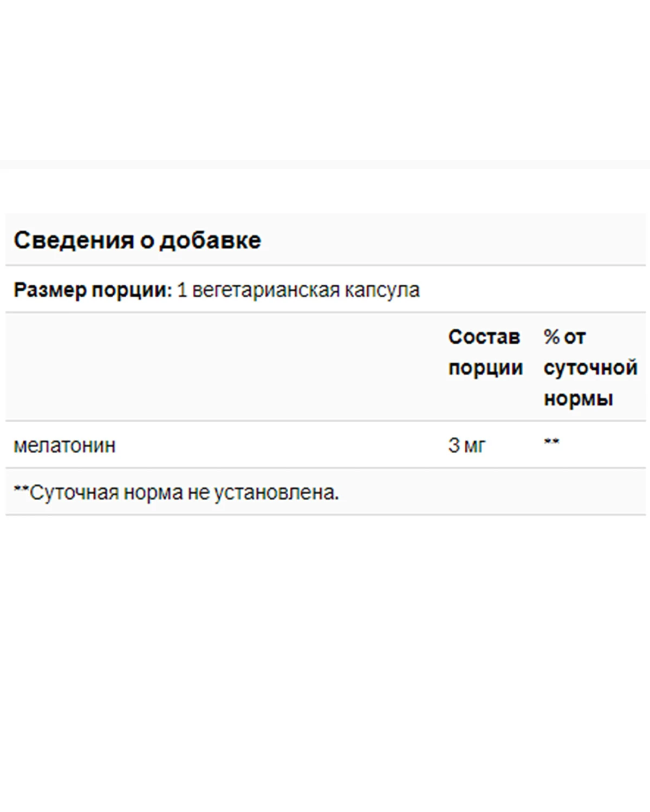Select the word 'Сведения' in the title

(74, 240)
